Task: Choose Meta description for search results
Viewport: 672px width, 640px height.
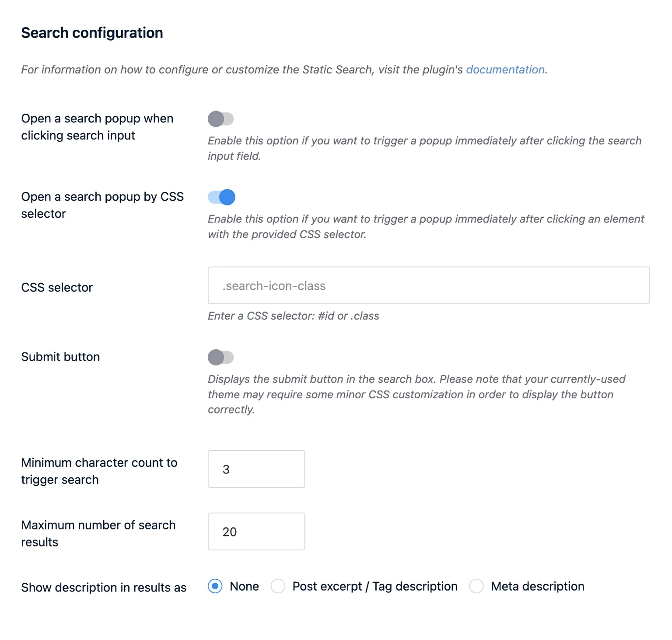Action: tap(476, 586)
